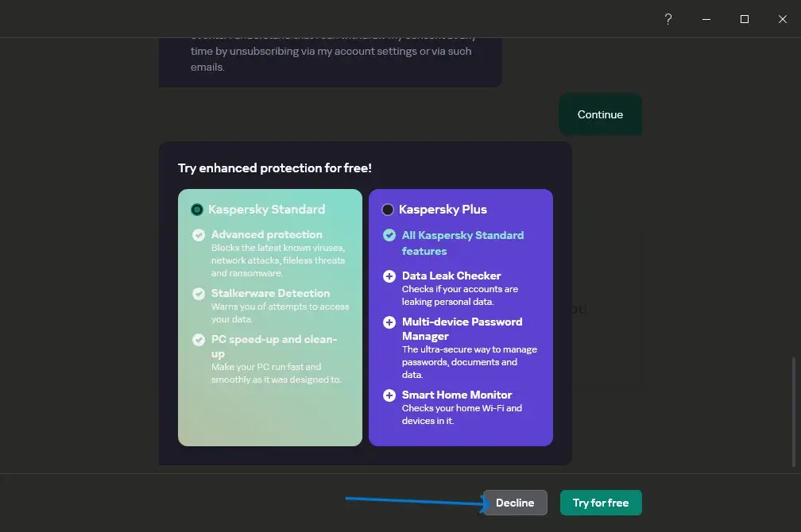The image size is (801, 532).
Task: Click the Advanced protection checkmark icon
Action: 199,235
